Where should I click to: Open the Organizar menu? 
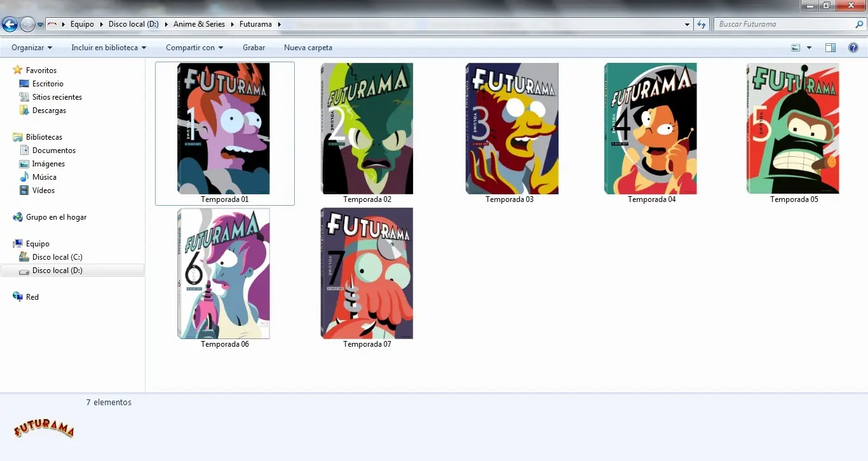32,48
